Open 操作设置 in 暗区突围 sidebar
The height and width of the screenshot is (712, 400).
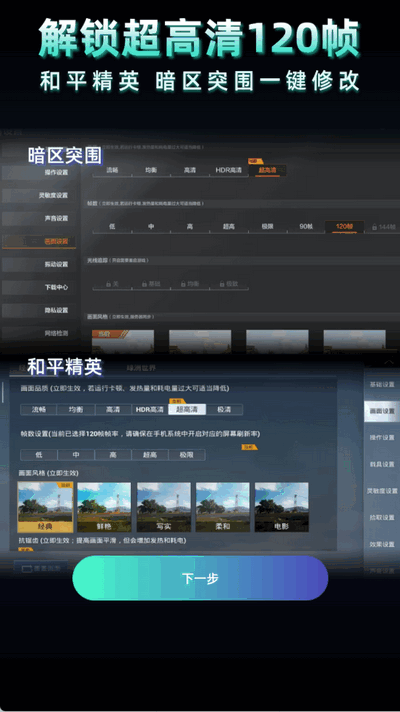[x=40, y=172]
